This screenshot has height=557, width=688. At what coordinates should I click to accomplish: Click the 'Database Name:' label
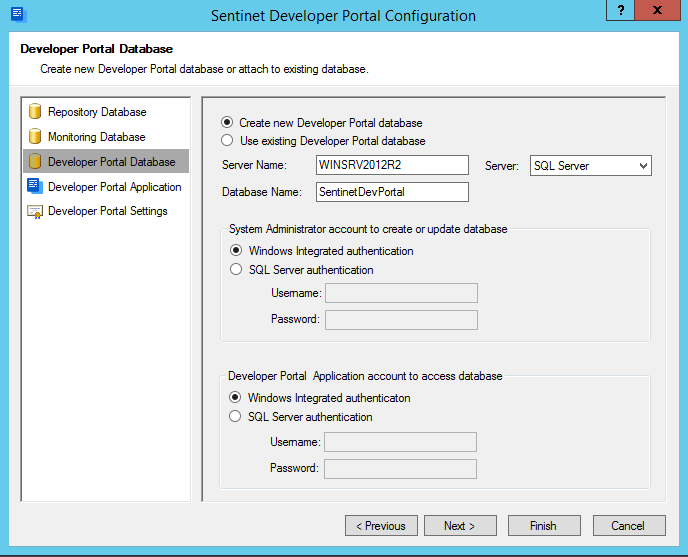click(262, 192)
